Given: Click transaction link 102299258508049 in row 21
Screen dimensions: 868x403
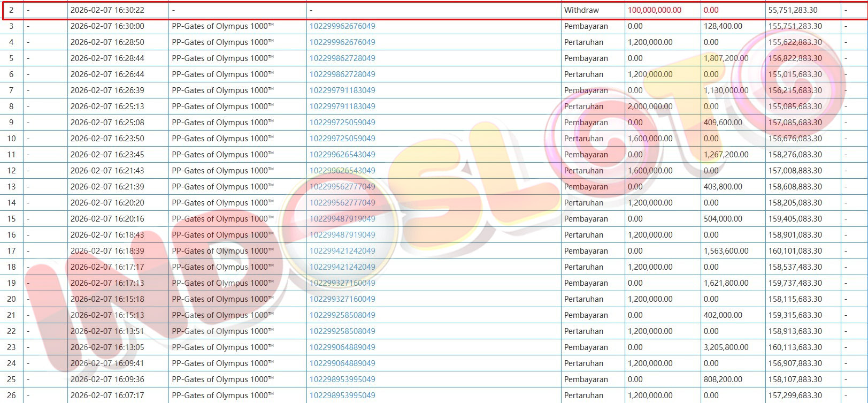Looking at the screenshot, I should coord(342,315).
